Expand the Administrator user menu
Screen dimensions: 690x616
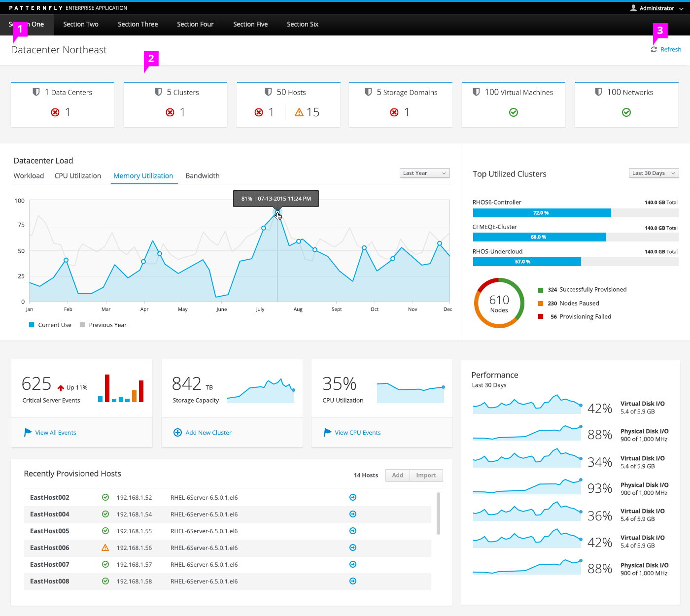(x=657, y=8)
